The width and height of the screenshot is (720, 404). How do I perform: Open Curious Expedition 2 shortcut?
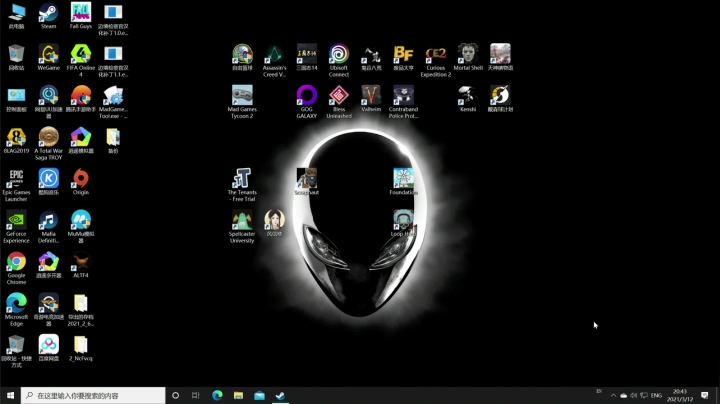click(x=436, y=61)
